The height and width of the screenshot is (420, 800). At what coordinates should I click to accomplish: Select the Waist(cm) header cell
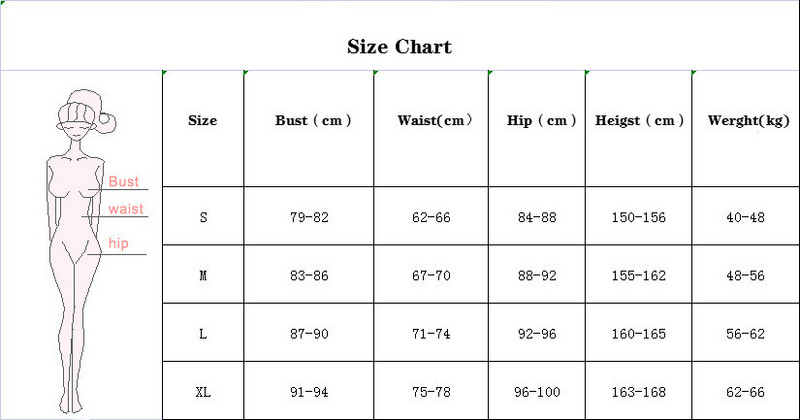pos(434,121)
